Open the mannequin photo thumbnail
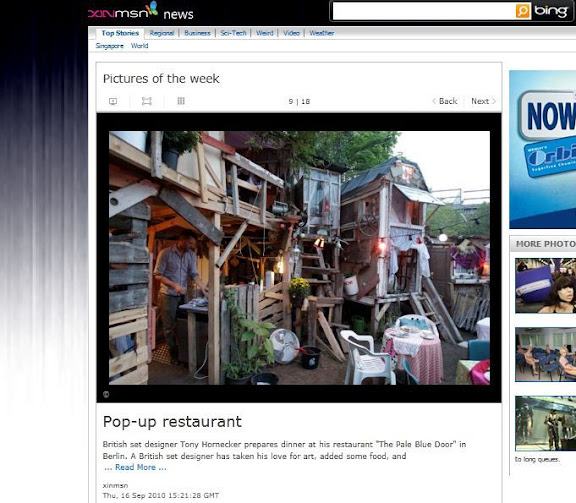This screenshot has width=576, height=503. point(545,285)
